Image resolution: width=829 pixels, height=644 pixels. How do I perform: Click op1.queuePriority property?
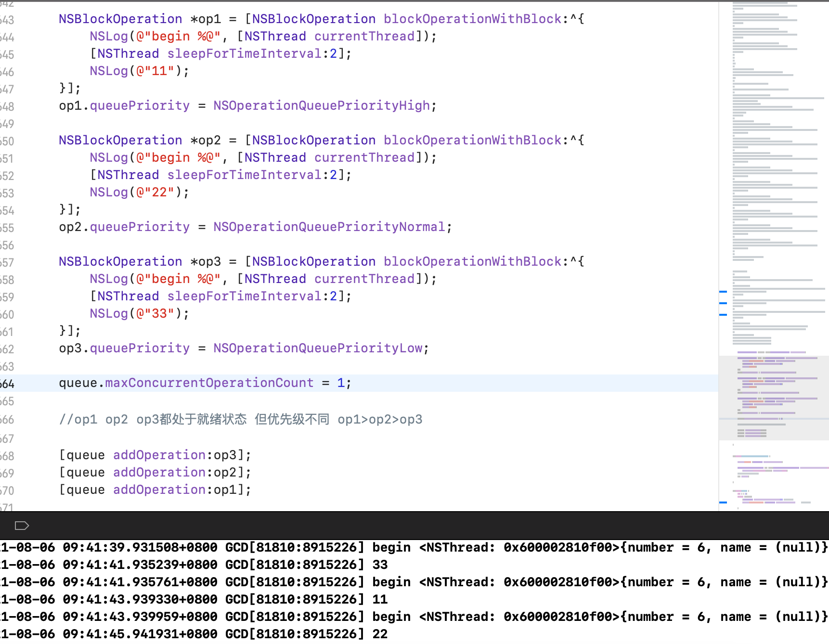(x=124, y=106)
